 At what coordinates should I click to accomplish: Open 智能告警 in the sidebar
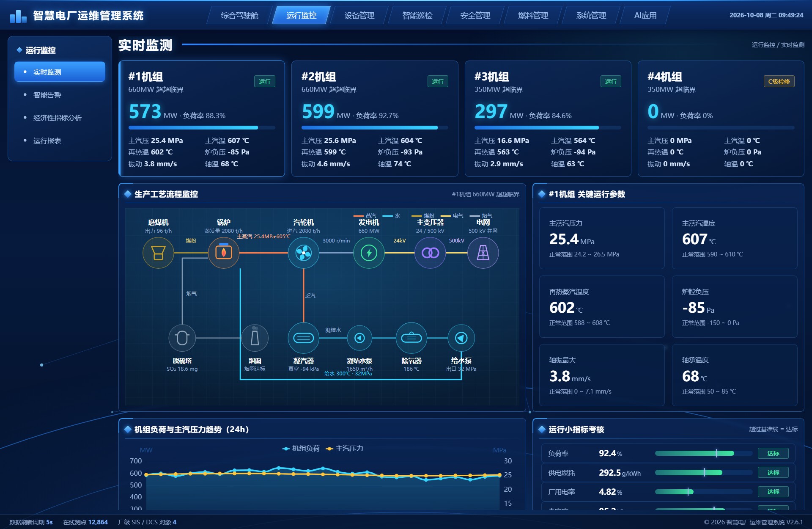coord(60,95)
